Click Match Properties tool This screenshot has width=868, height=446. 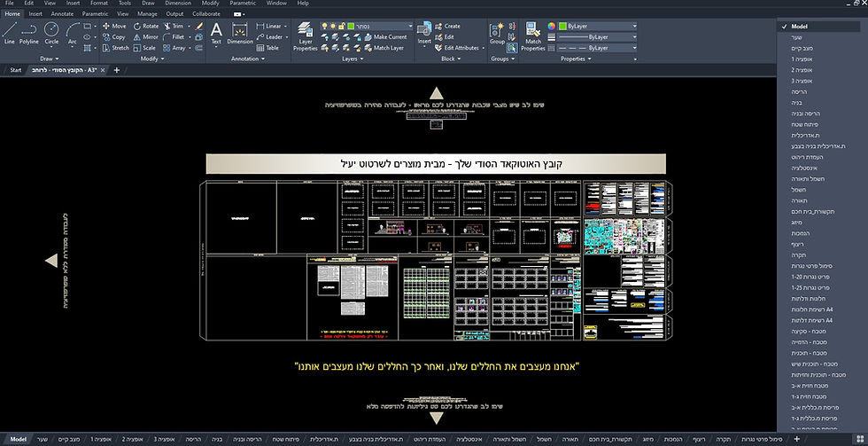point(533,36)
